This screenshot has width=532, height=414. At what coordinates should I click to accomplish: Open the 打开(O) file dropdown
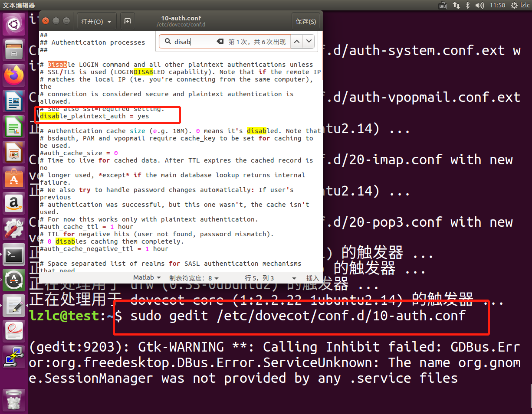point(97,21)
